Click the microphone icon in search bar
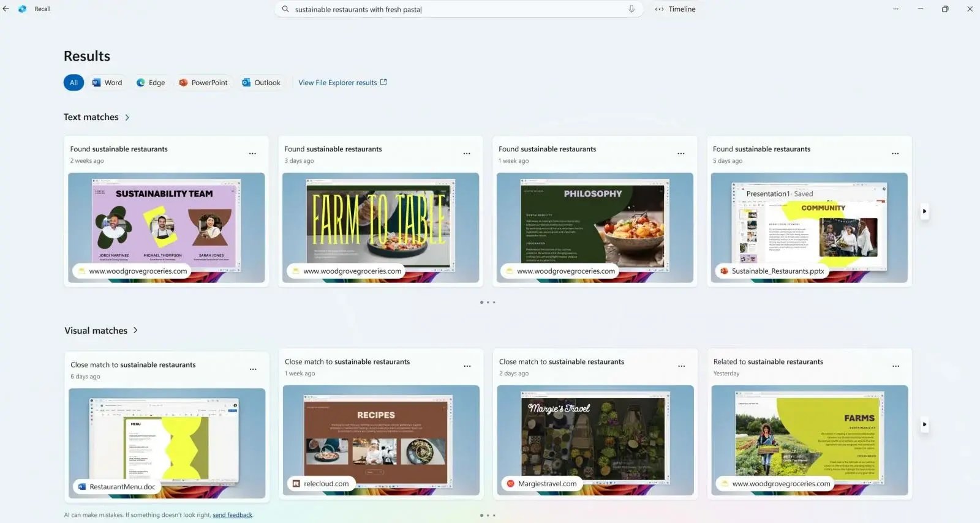 tap(631, 9)
